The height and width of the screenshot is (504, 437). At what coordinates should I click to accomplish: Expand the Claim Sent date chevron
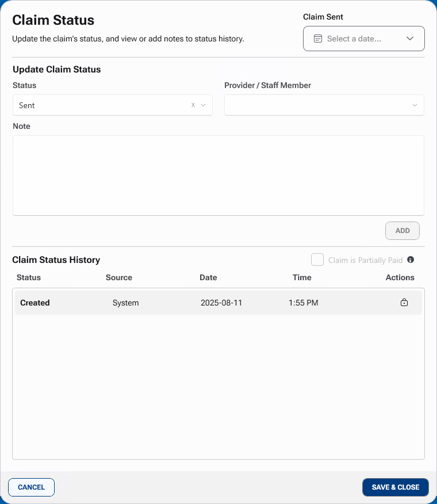click(410, 39)
